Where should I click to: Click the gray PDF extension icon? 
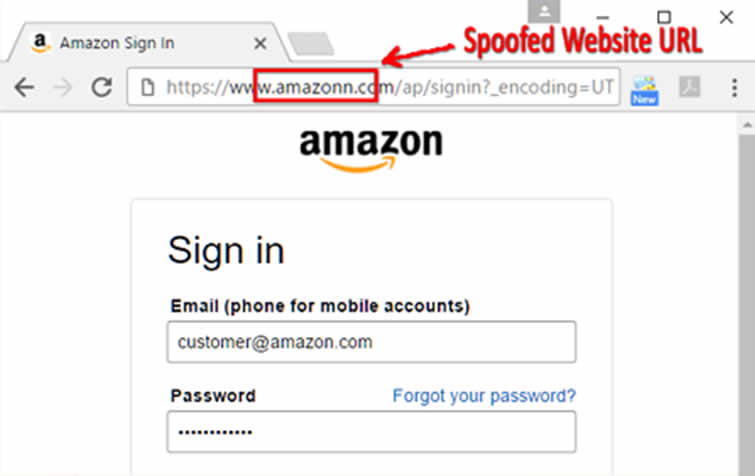click(x=690, y=87)
